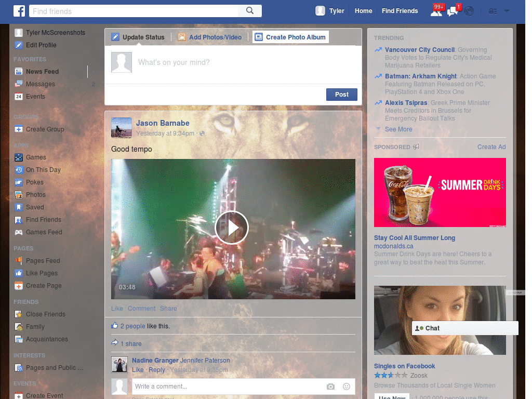Image resolution: width=532 pixels, height=399 pixels.
Task: Open Nadine Granger's profile link
Action: (155, 361)
